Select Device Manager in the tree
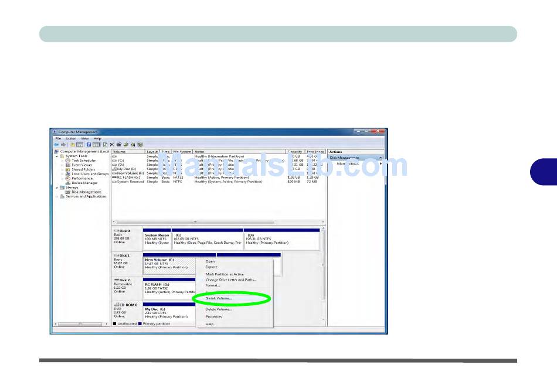Screen dimensions: 557x392 point(84,183)
